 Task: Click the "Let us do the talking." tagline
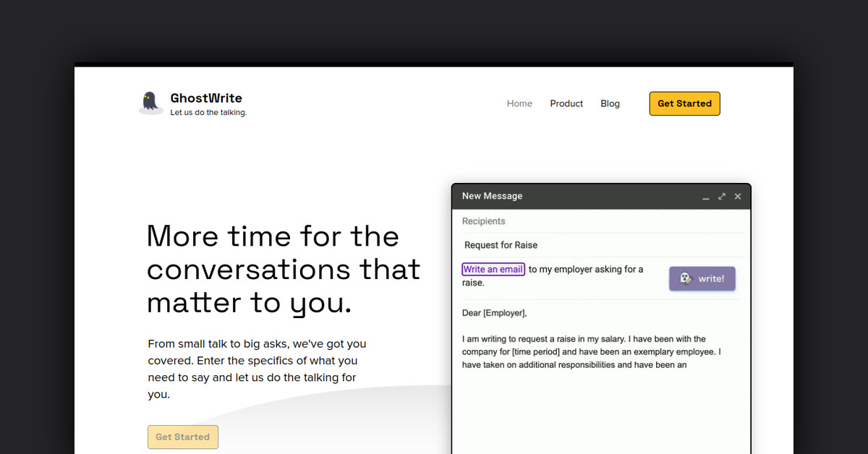(x=208, y=113)
